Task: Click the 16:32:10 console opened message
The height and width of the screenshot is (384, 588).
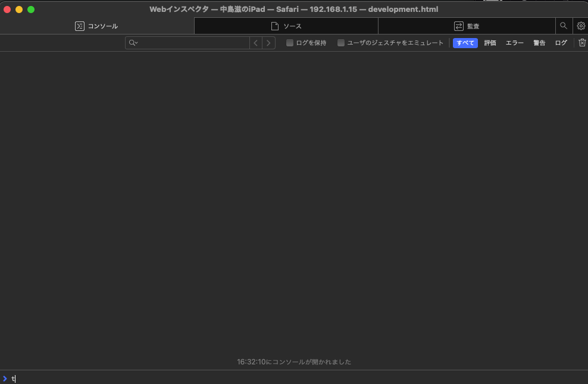Action: pos(294,361)
